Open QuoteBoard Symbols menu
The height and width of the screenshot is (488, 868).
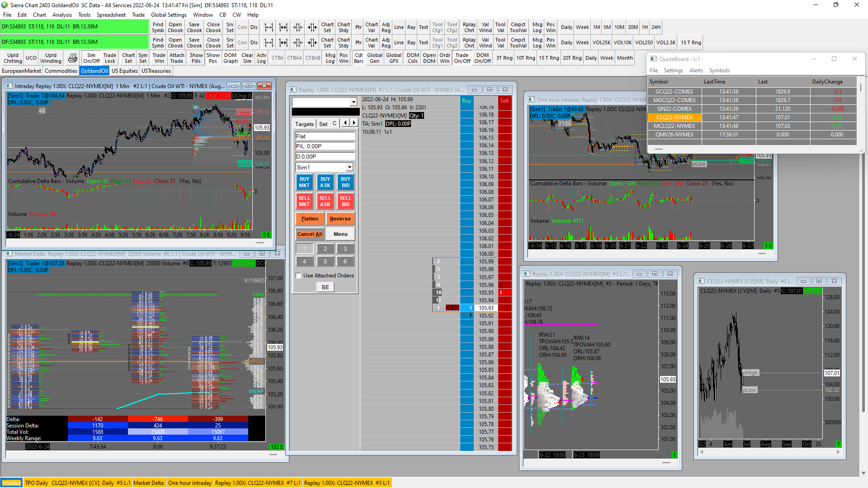tap(719, 70)
